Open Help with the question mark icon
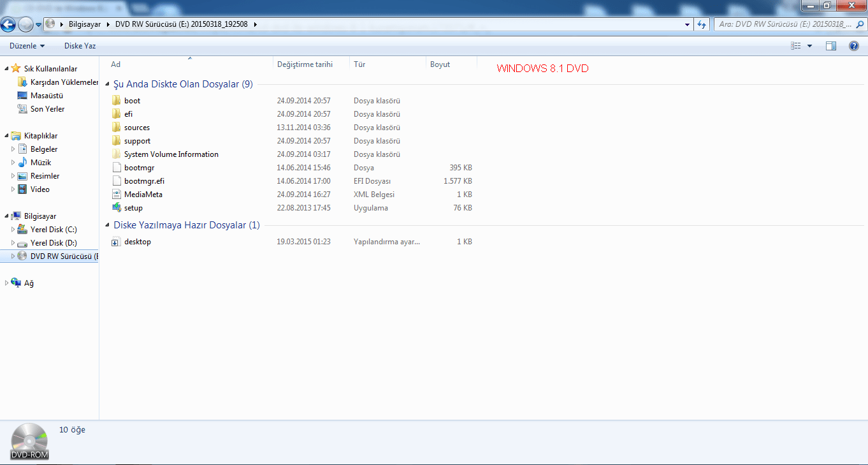 point(854,46)
